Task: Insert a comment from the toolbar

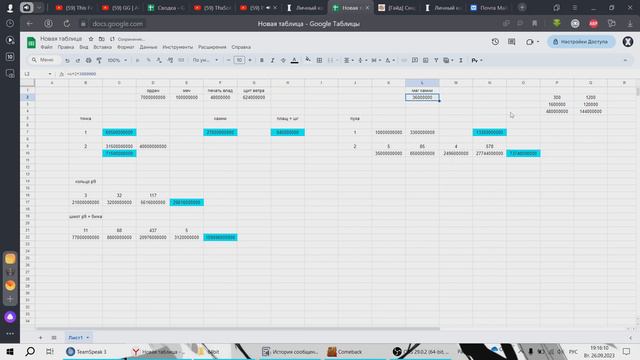Action: pos(415,60)
